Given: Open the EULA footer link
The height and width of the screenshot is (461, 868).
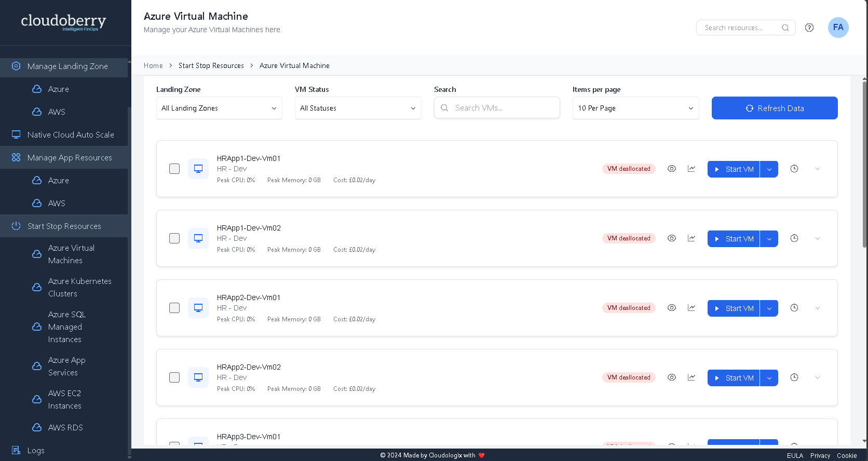Looking at the screenshot, I should (x=795, y=455).
